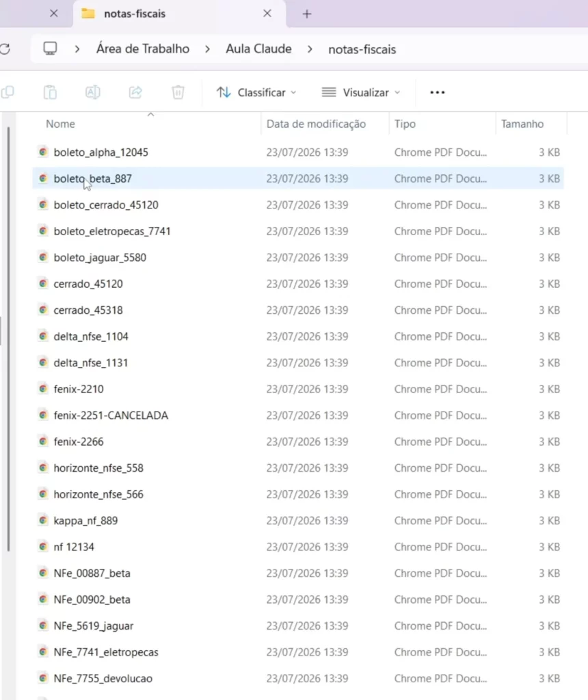Click the 3 KB size of fenix-2210

coord(549,389)
